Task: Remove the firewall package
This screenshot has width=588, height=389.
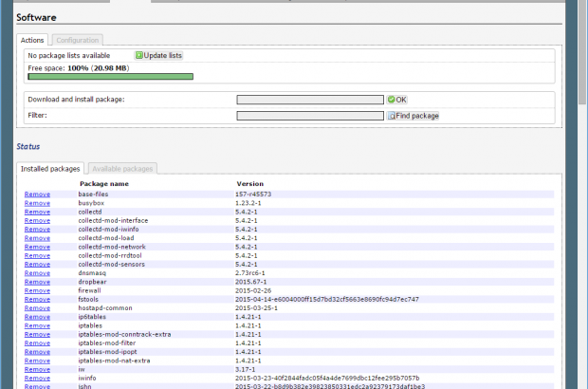Action: coord(37,290)
